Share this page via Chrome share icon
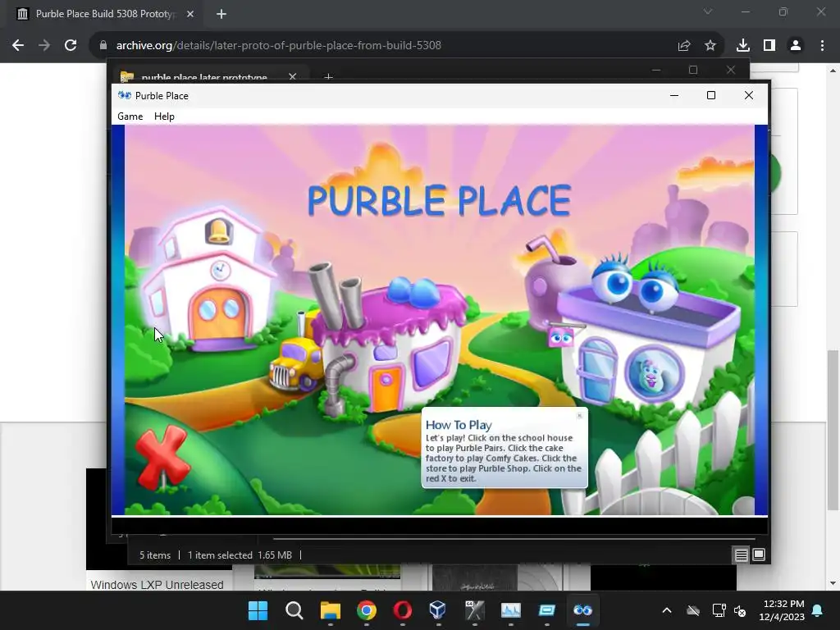This screenshot has height=630, width=840. click(x=684, y=46)
